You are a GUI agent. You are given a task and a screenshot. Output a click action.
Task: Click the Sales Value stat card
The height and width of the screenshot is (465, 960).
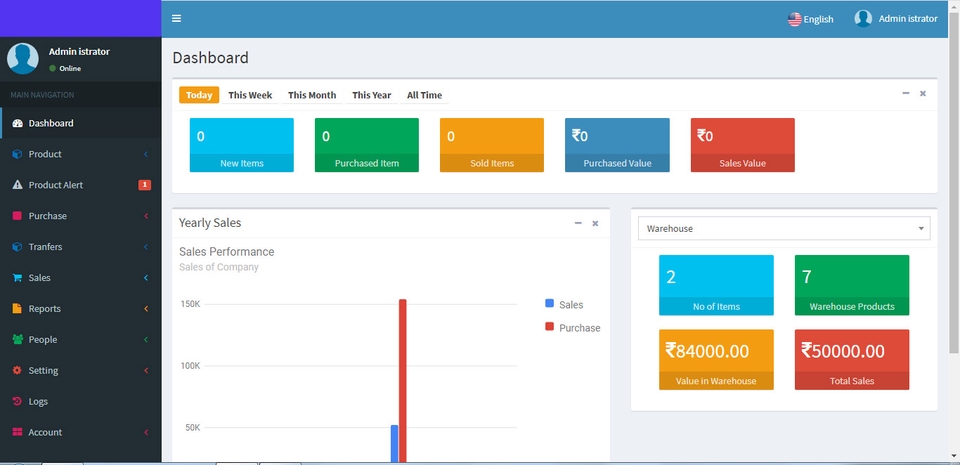tap(743, 145)
